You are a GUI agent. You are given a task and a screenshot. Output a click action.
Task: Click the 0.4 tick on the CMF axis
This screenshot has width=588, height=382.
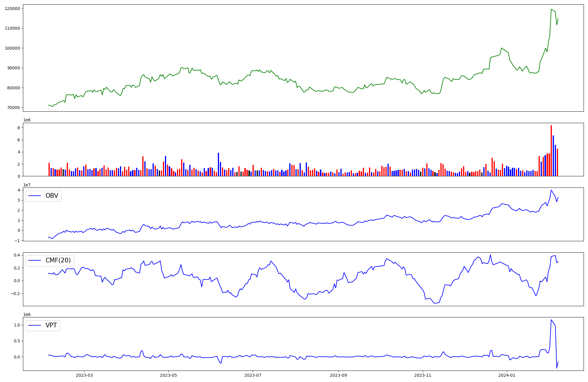point(16,255)
